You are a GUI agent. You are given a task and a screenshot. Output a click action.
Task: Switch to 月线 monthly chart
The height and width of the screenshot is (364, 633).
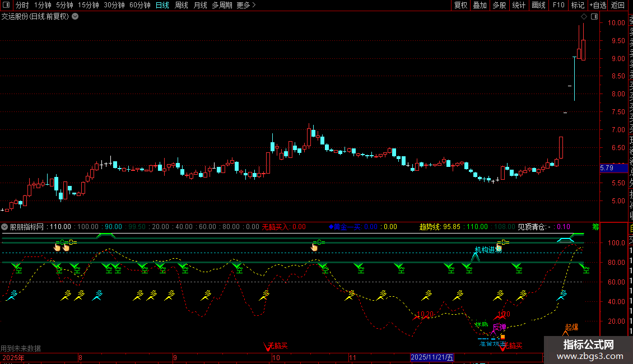(x=200, y=5)
